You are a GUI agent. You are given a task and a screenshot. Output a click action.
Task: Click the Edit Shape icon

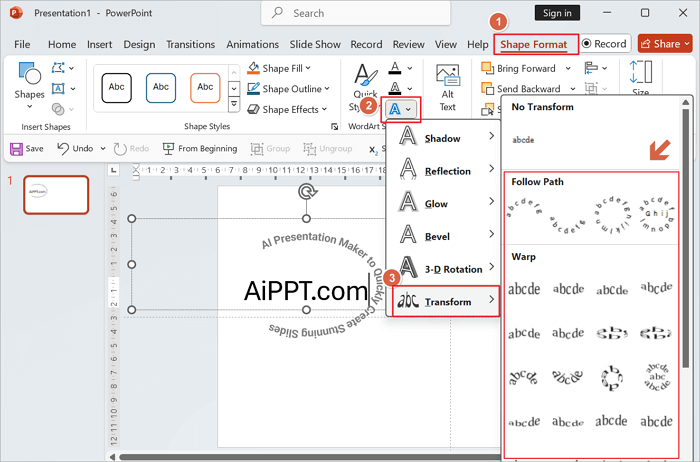pos(58,68)
